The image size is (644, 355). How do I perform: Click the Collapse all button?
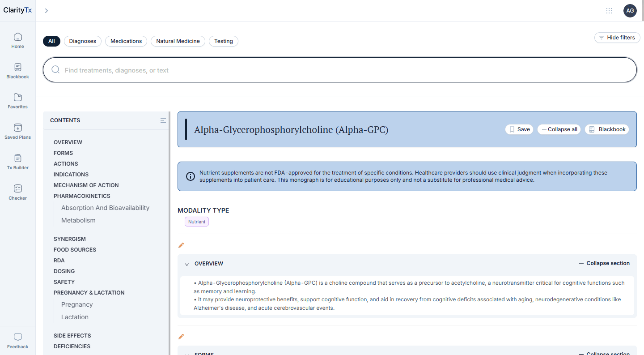[559, 129]
